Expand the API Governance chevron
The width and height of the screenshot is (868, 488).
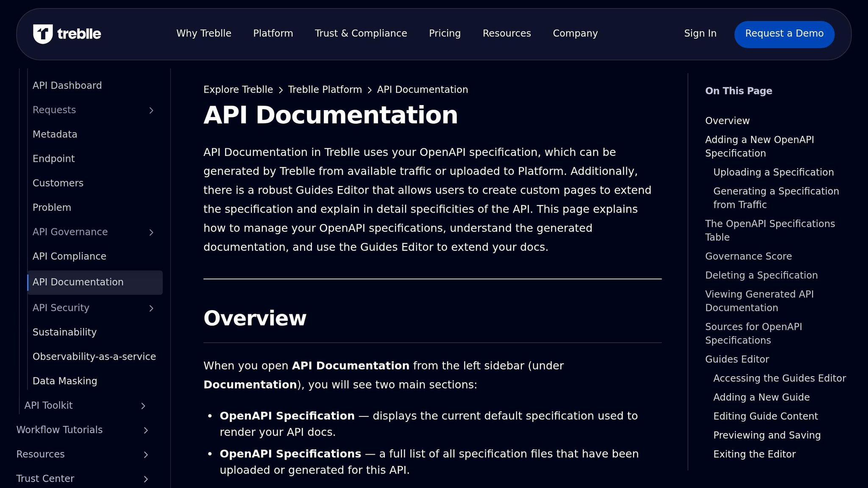point(151,233)
